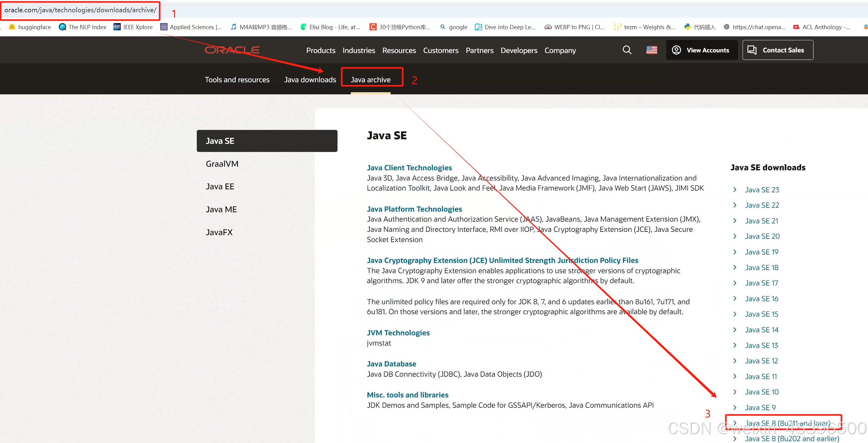Click the browser address bar URL
Viewport: 868px width, 443px height.
tap(80, 10)
